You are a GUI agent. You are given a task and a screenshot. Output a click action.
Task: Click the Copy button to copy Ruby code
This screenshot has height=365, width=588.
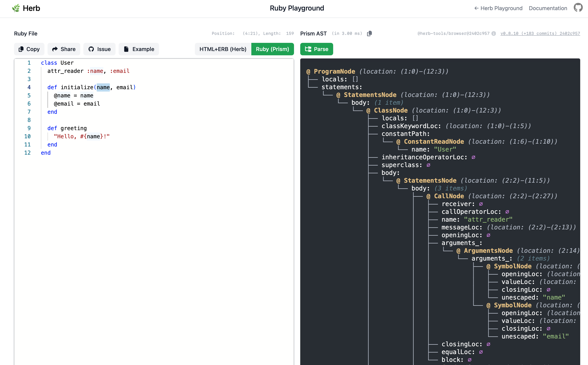pyautogui.click(x=29, y=49)
